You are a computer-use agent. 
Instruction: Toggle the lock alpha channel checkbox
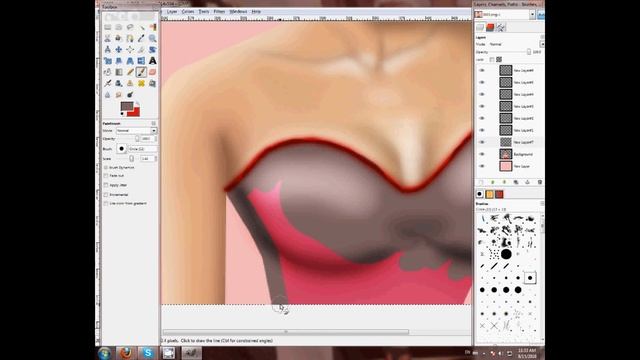point(492,60)
